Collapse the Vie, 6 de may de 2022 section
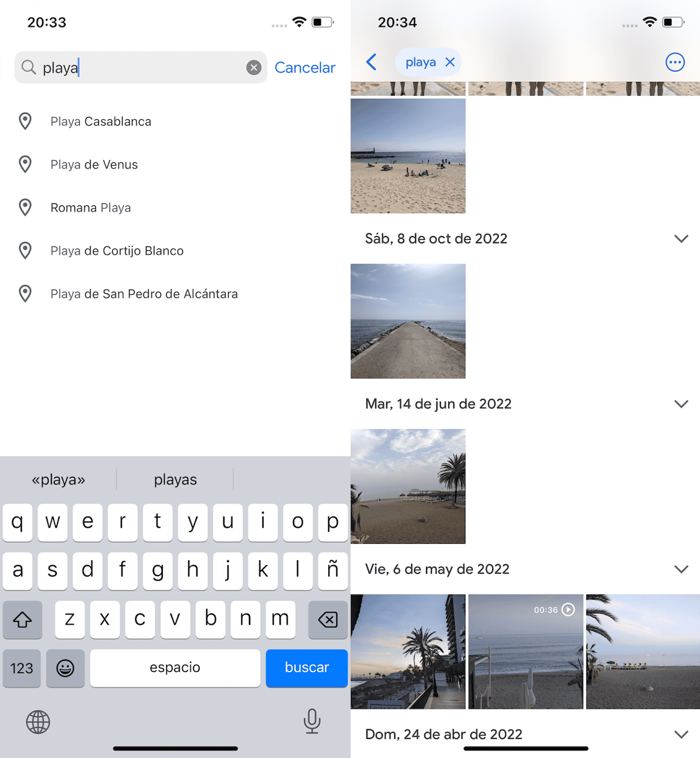Image resolution: width=700 pixels, height=758 pixels. pyautogui.click(x=681, y=569)
